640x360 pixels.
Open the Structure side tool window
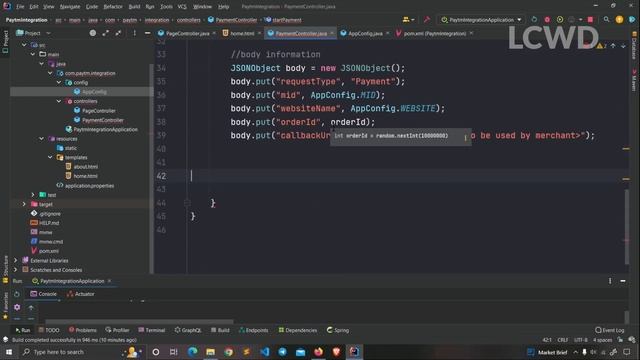point(5,269)
